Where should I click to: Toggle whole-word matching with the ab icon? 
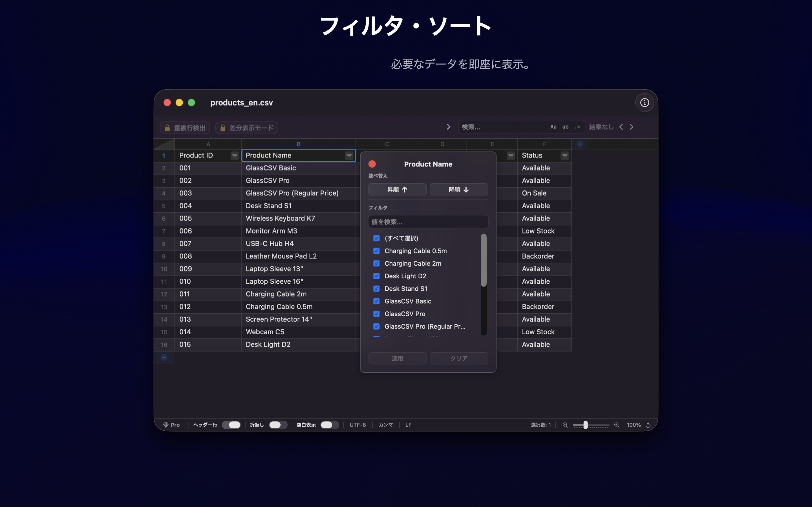[565, 126]
